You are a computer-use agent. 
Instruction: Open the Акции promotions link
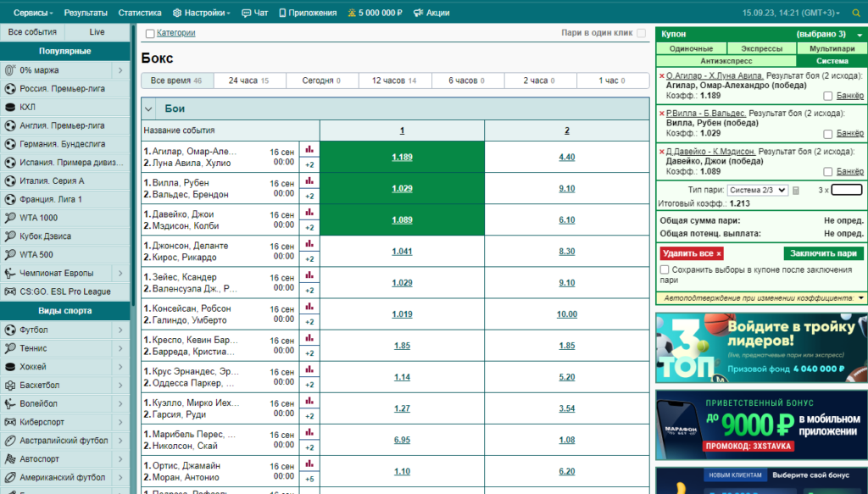[431, 13]
